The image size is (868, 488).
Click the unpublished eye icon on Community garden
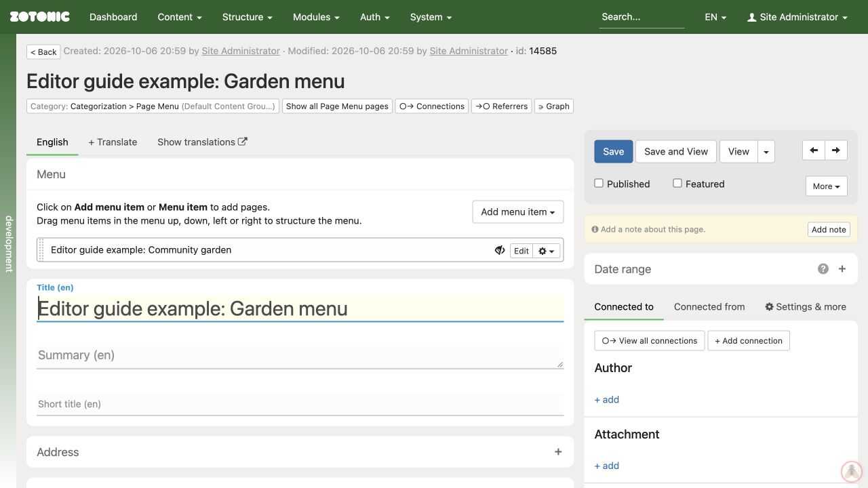coord(500,250)
